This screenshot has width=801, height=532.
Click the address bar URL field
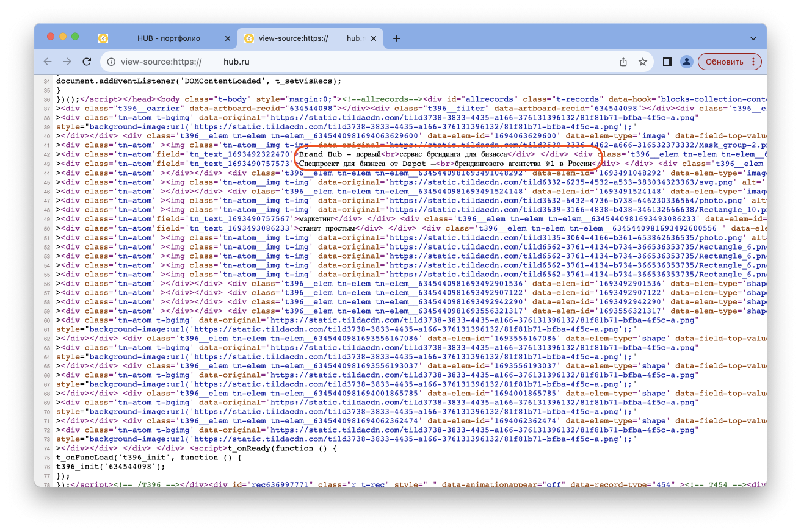[366, 62]
